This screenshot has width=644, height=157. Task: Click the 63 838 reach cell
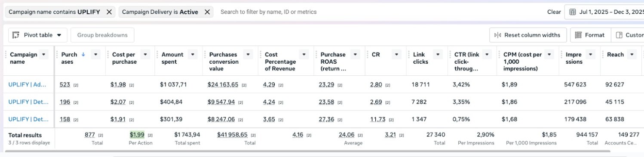pyautogui.click(x=615, y=119)
